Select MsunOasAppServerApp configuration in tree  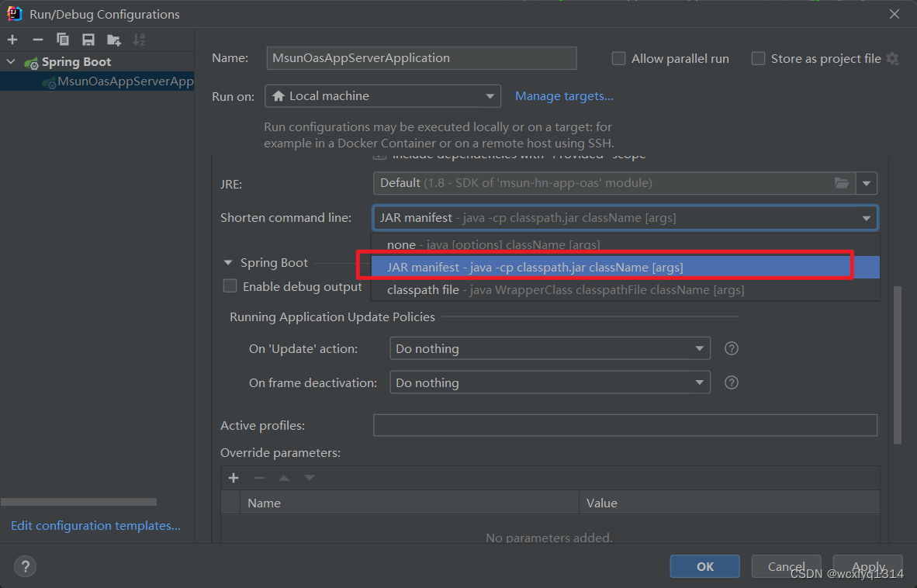pyautogui.click(x=97, y=81)
